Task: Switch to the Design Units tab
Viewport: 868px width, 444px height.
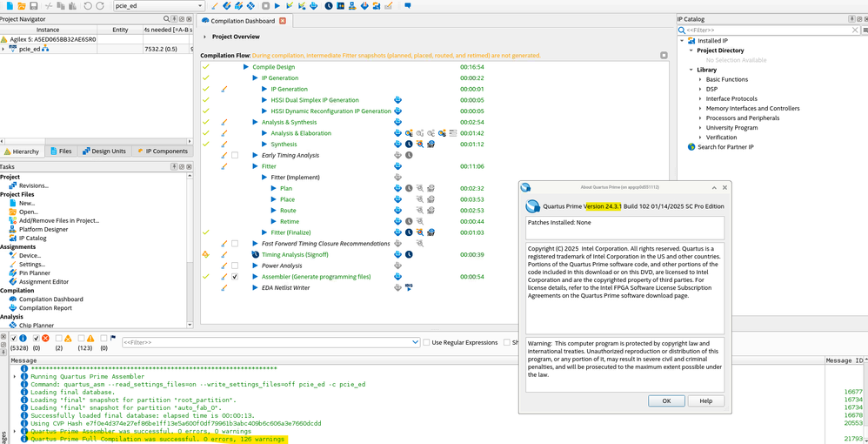Action: click(x=104, y=151)
